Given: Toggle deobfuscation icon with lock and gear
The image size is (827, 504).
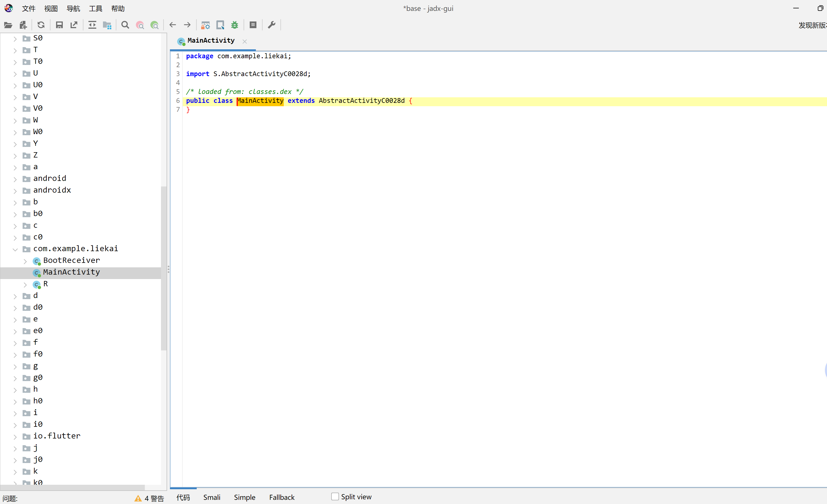Looking at the screenshot, I should (205, 25).
